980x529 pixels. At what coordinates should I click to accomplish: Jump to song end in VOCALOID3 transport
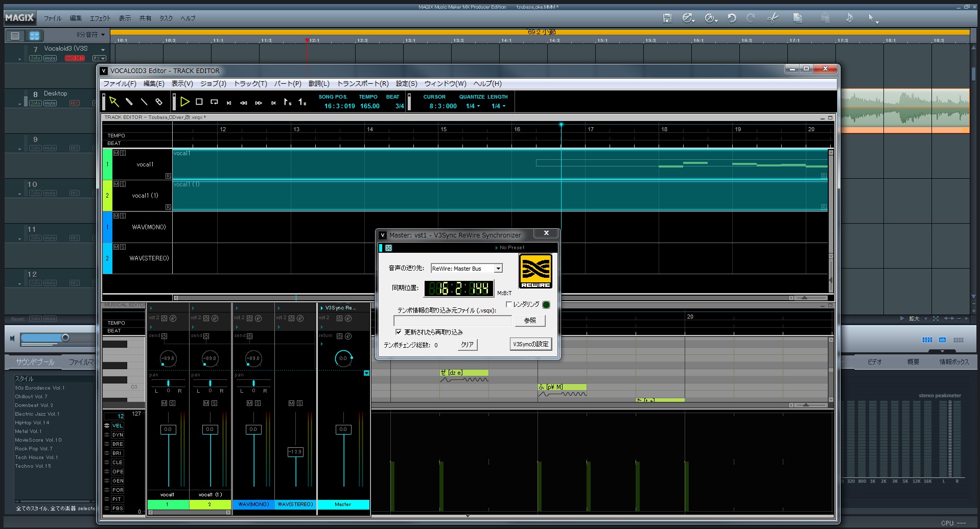click(x=273, y=103)
